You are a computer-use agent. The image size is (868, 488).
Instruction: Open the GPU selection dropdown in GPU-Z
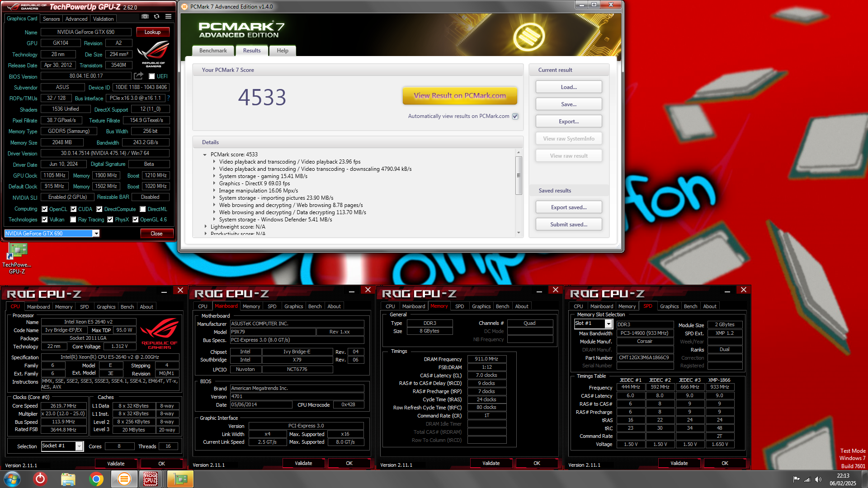click(96, 234)
